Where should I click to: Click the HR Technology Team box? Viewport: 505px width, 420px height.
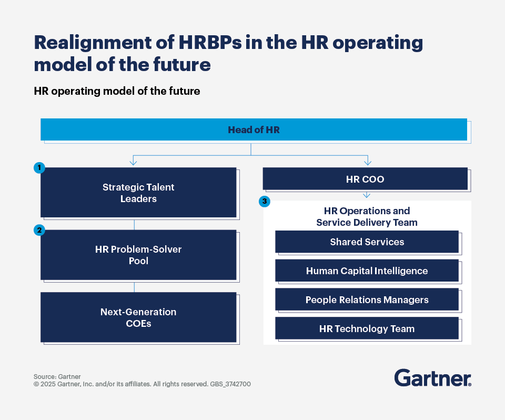367,328
